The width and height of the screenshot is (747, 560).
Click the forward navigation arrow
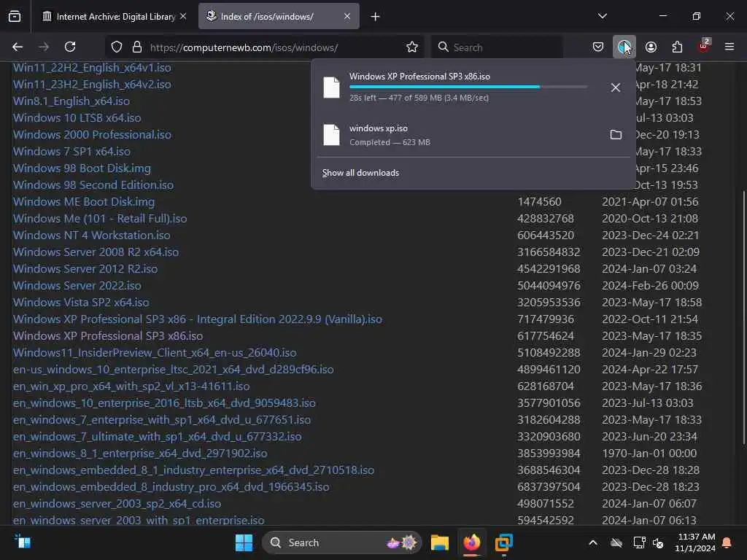coord(44,47)
